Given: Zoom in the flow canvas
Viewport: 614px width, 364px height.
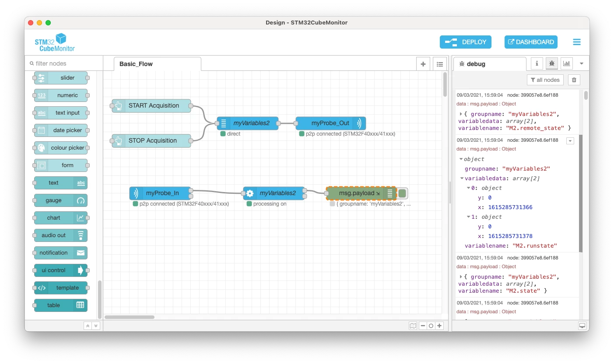Looking at the screenshot, I should pyautogui.click(x=440, y=325).
